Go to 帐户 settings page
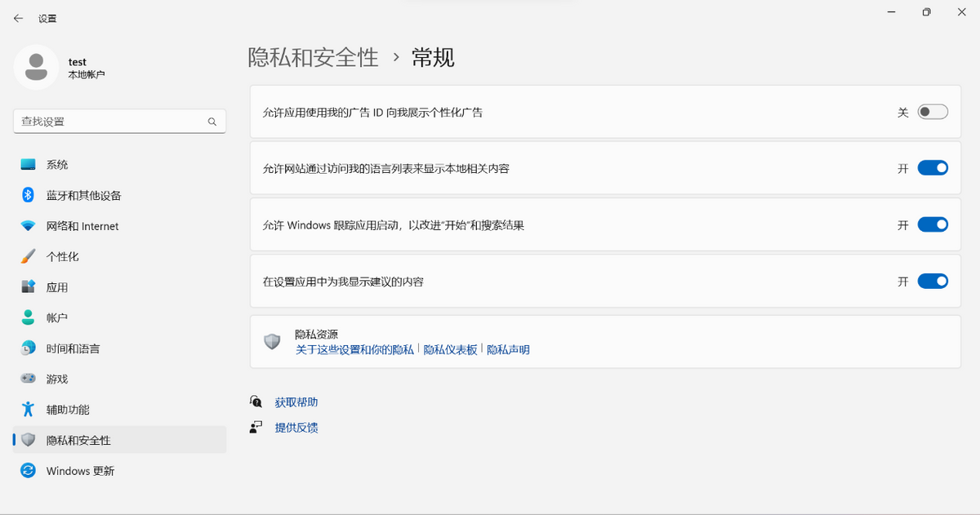Screen dimensions: 980x515 120,317
